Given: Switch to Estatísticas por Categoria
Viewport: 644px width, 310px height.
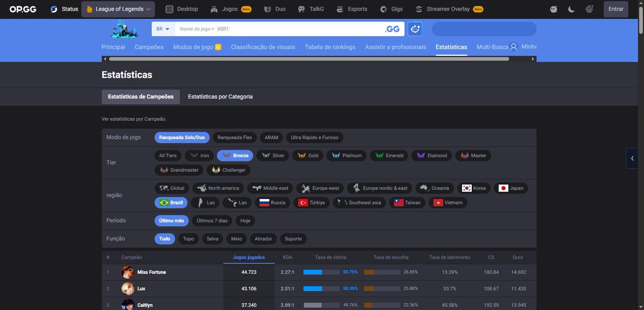Looking at the screenshot, I should point(220,97).
